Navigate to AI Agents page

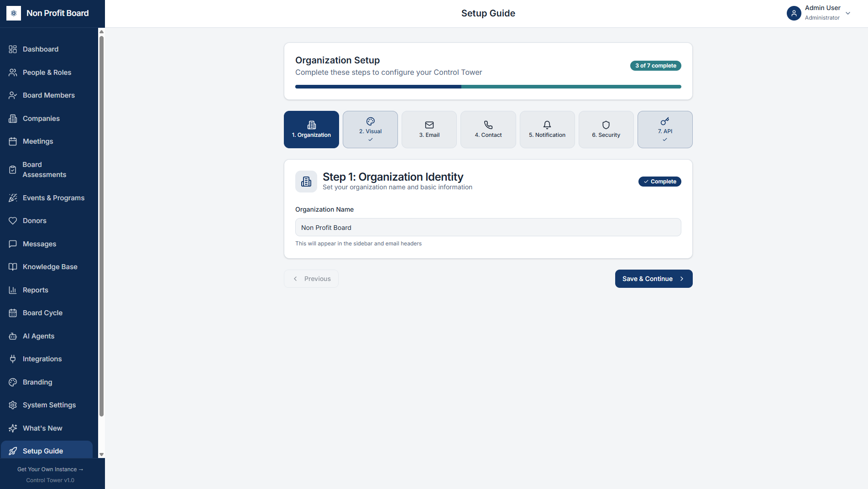tap(47, 336)
